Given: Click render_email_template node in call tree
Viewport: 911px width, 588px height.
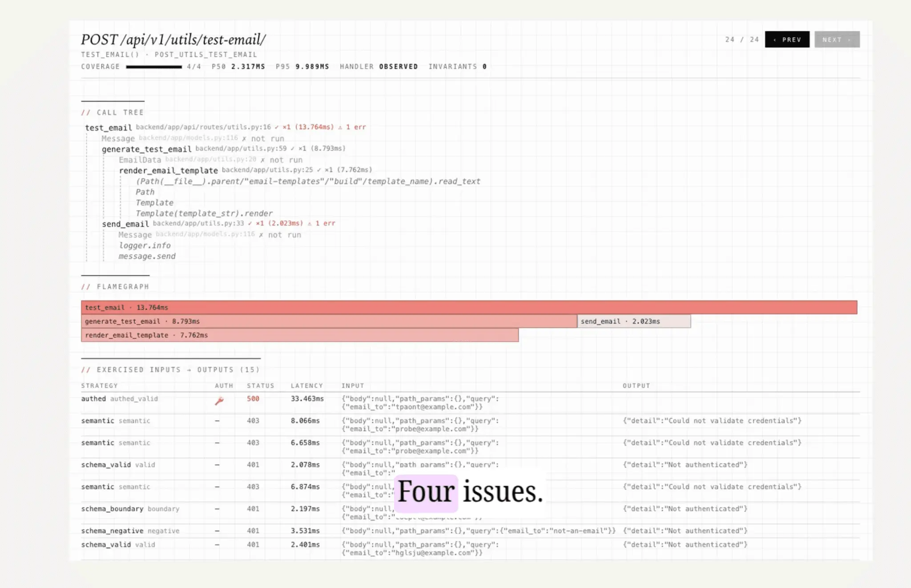Looking at the screenshot, I should tap(168, 170).
